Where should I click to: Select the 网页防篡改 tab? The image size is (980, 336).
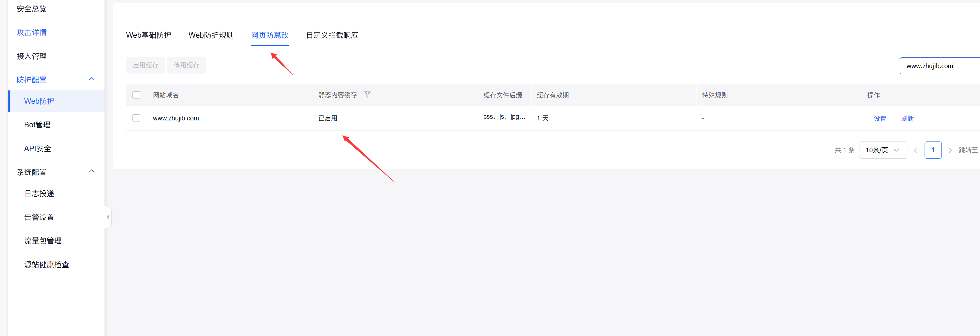(270, 35)
